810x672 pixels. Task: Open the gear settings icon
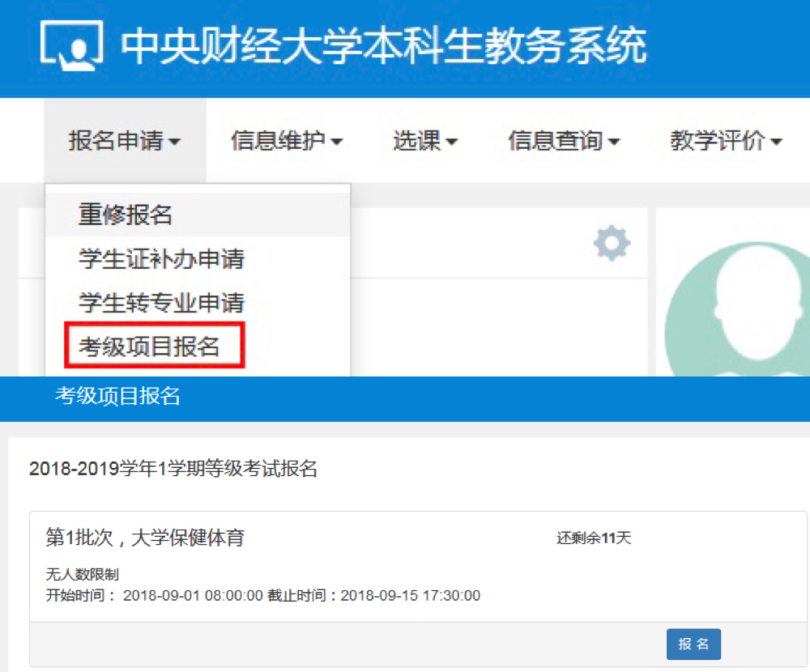point(612,243)
